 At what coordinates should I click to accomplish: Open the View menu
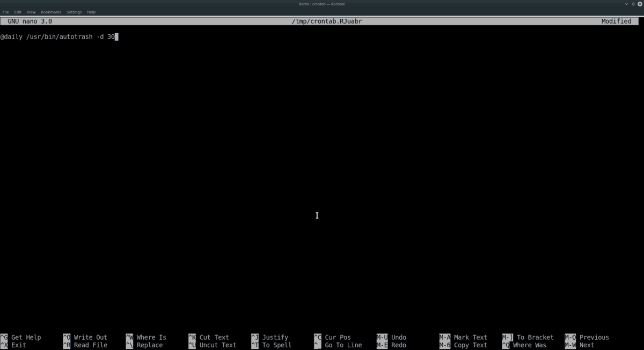click(31, 11)
